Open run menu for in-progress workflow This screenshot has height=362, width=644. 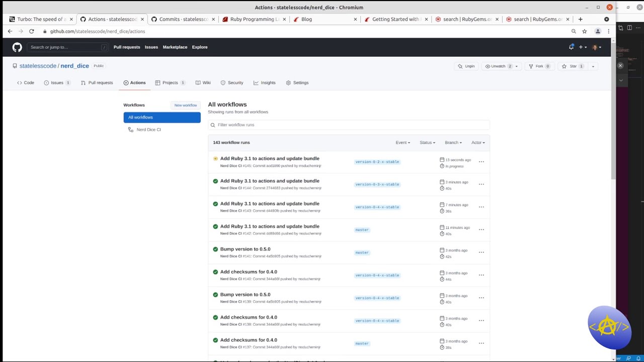(x=481, y=162)
